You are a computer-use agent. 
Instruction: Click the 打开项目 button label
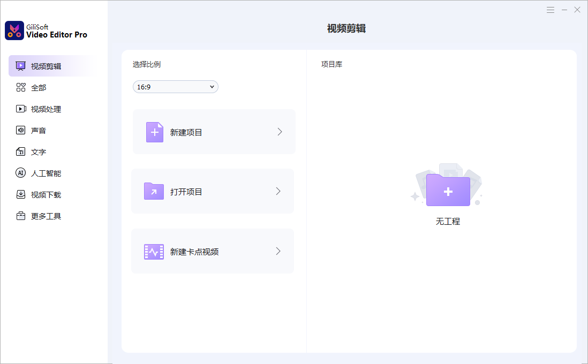[x=186, y=192]
